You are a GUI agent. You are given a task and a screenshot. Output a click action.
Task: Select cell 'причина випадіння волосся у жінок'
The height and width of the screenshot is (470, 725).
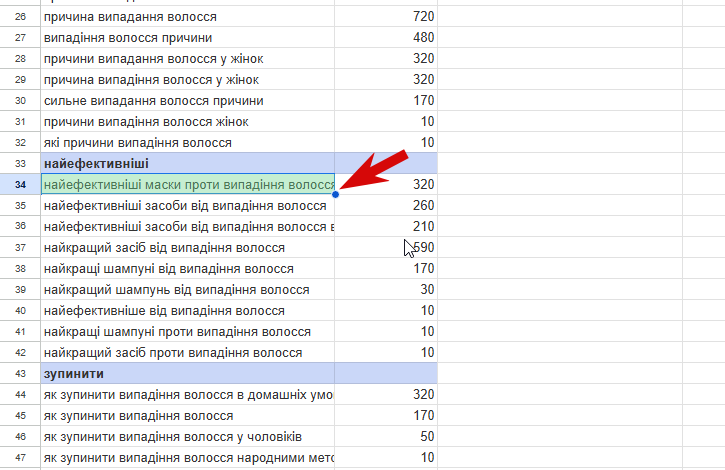[188, 80]
